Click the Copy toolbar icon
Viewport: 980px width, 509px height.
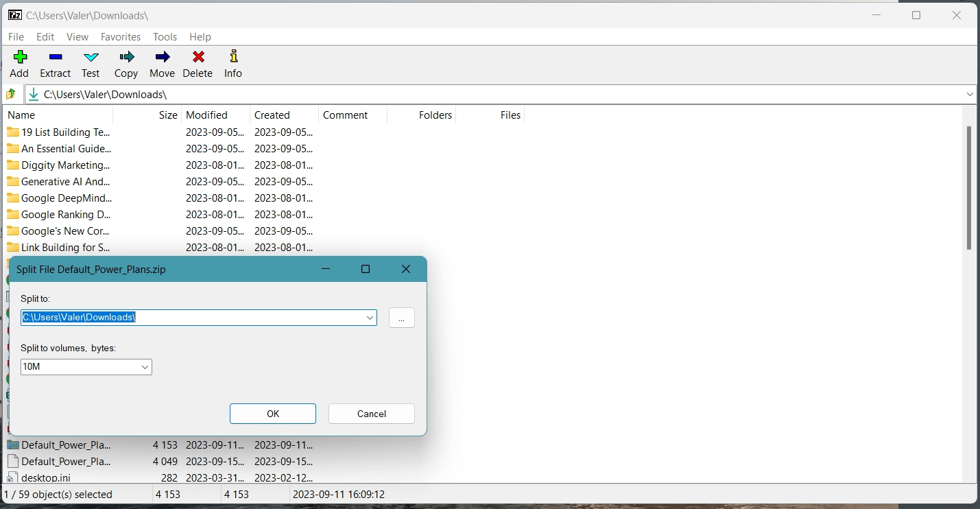click(x=126, y=57)
